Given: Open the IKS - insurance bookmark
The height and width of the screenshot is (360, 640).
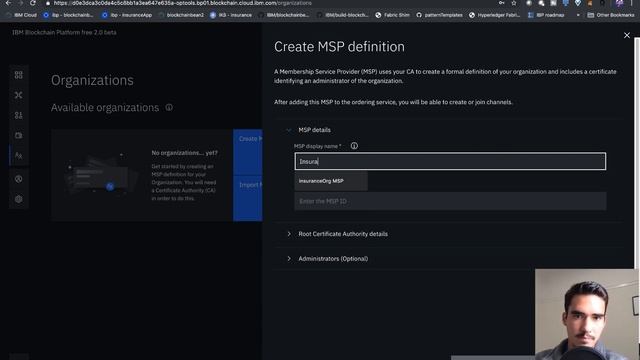Looking at the screenshot, I should coord(231,15).
